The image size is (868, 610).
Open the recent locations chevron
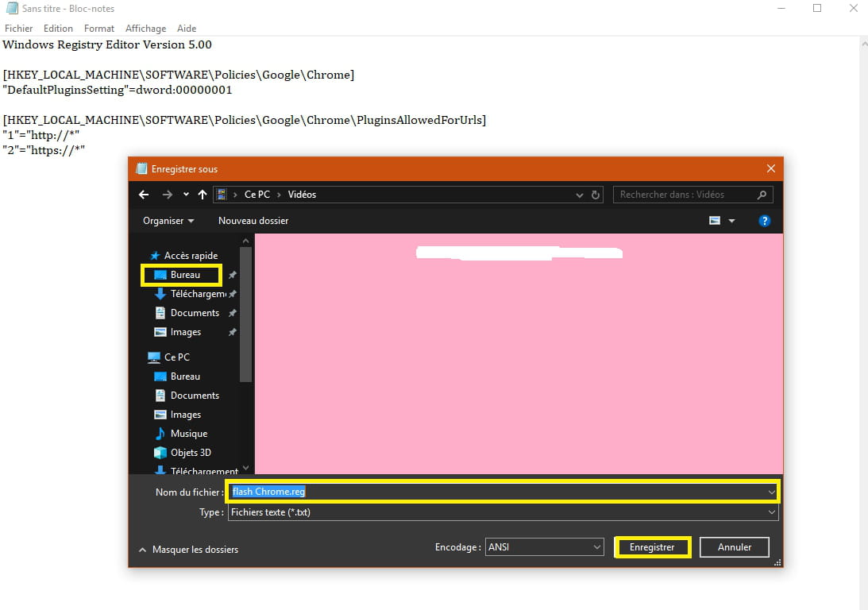pyautogui.click(x=186, y=195)
